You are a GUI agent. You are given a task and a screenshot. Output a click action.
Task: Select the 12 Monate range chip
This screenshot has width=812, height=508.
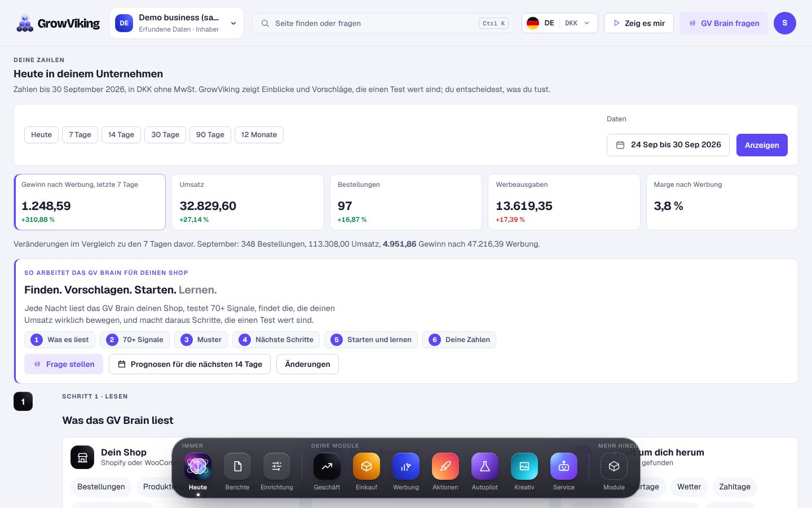tap(259, 135)
